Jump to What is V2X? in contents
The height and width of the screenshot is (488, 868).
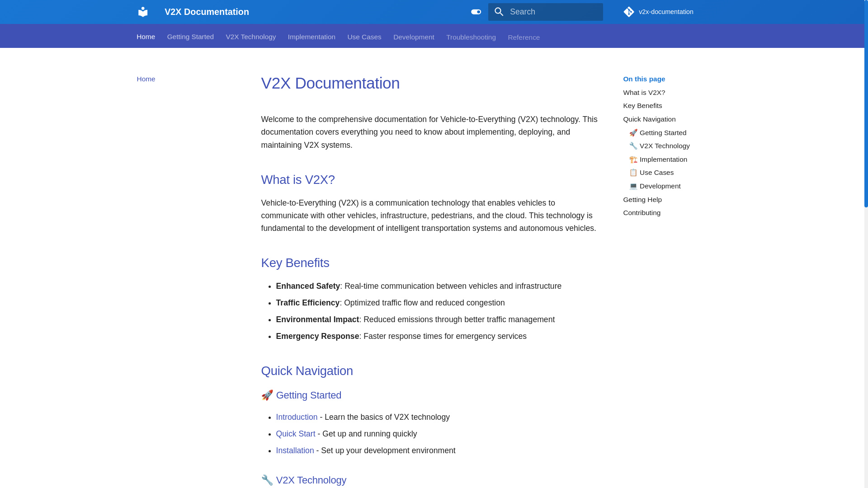click(644, 93)
